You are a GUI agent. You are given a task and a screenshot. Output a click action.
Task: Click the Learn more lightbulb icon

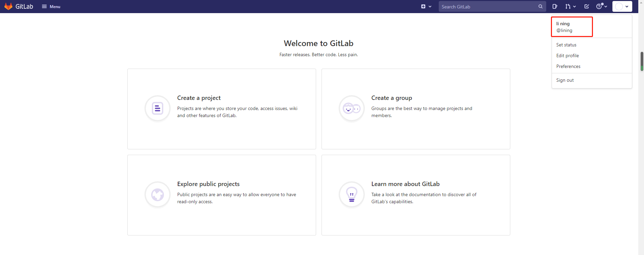coord(352,194)
